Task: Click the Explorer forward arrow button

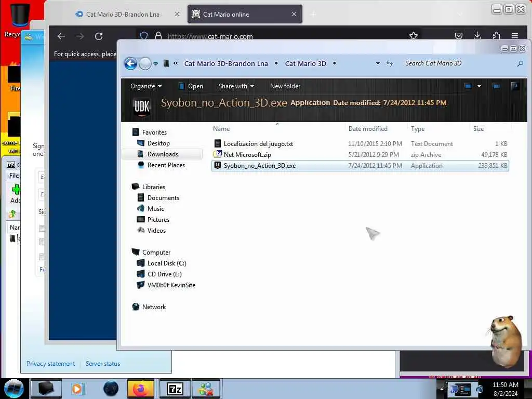Action: (145, 63)
